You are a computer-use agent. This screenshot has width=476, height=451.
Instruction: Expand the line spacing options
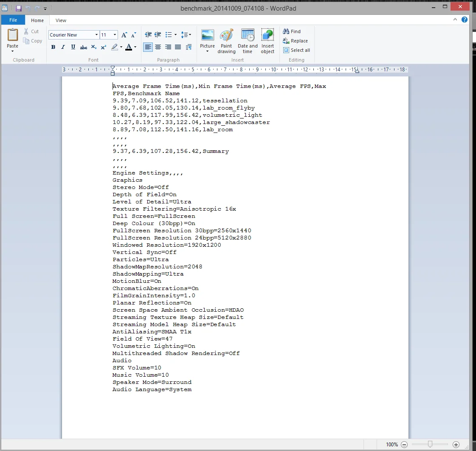186,35
